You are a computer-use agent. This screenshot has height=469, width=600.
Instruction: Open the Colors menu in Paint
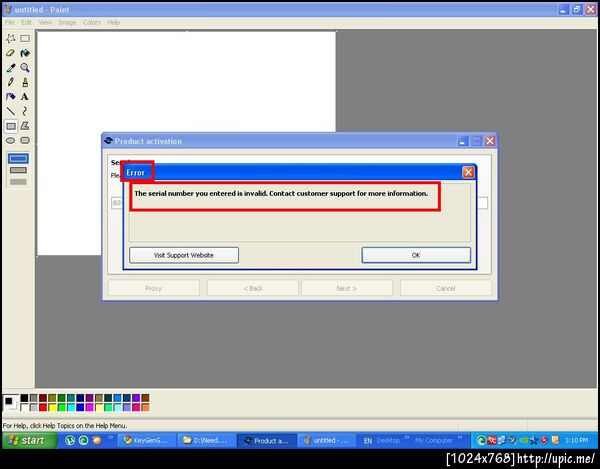tap(92, 23)
